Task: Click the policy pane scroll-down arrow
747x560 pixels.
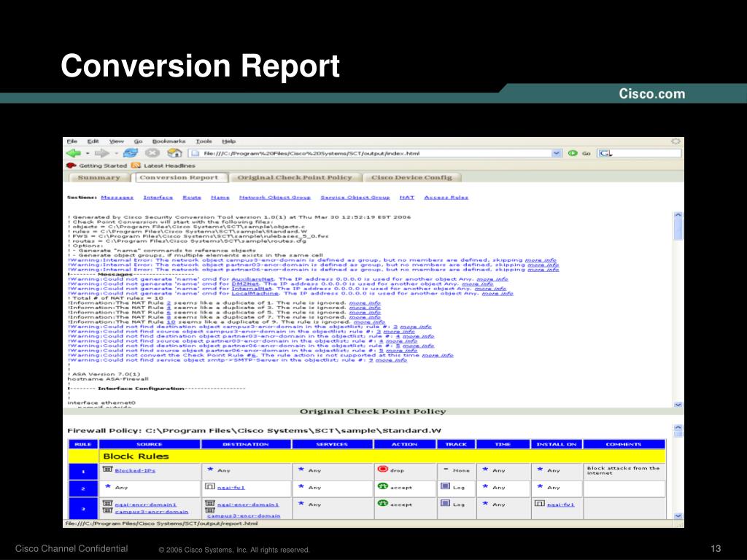Action: [x=678, y=516]
